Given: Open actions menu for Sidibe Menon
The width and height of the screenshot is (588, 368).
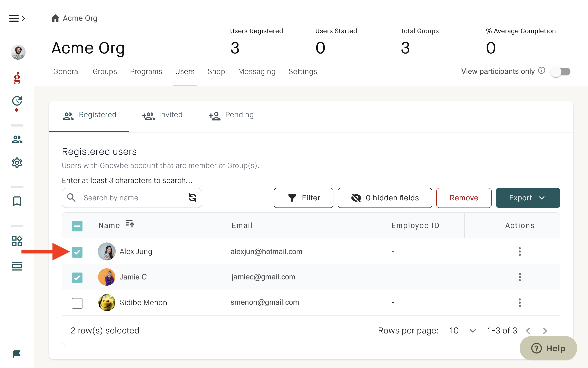Looking at the screenshot, I should click(x=520, y=303).
